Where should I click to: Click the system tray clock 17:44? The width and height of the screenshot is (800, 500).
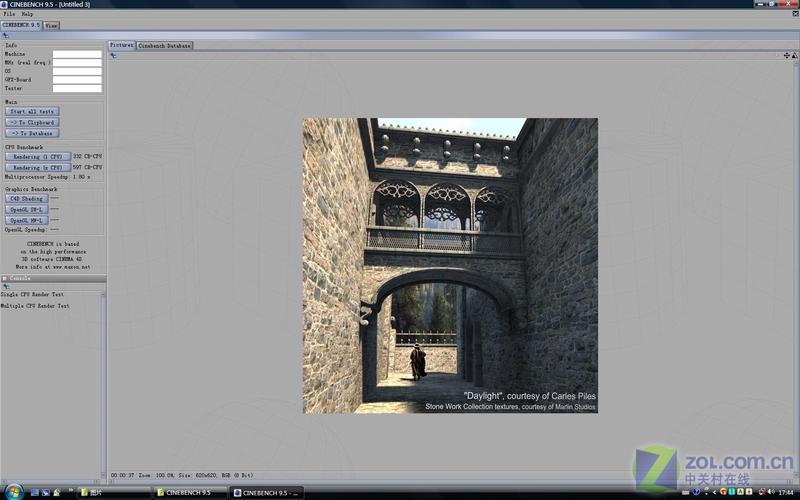click(x=786, y=492)
